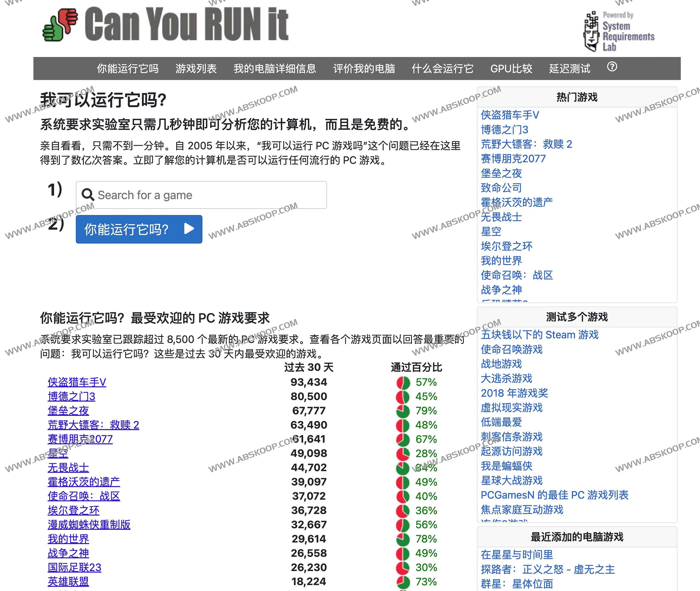700x591 pixels.
Task: Open 延迟测试 menu item
Action: coord(570,68)
